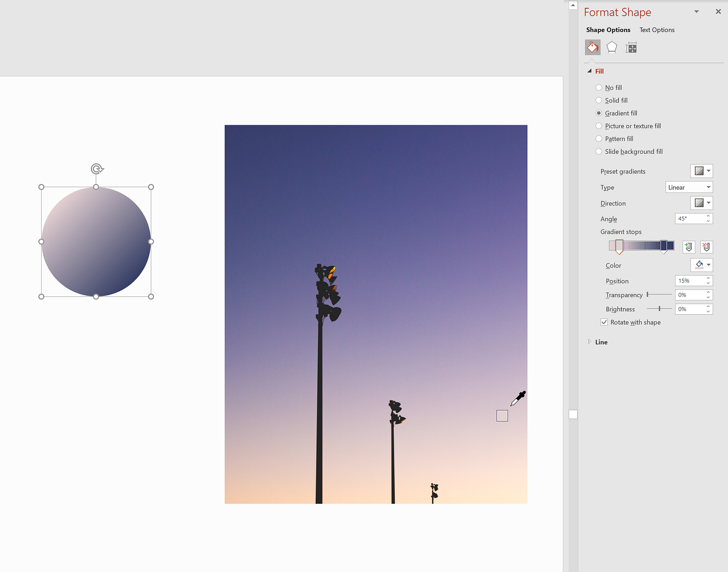Open Format Shape pane options arrow
Image resolution: width=728 pixels, height=572 pixels.
(x=696, y=11)
